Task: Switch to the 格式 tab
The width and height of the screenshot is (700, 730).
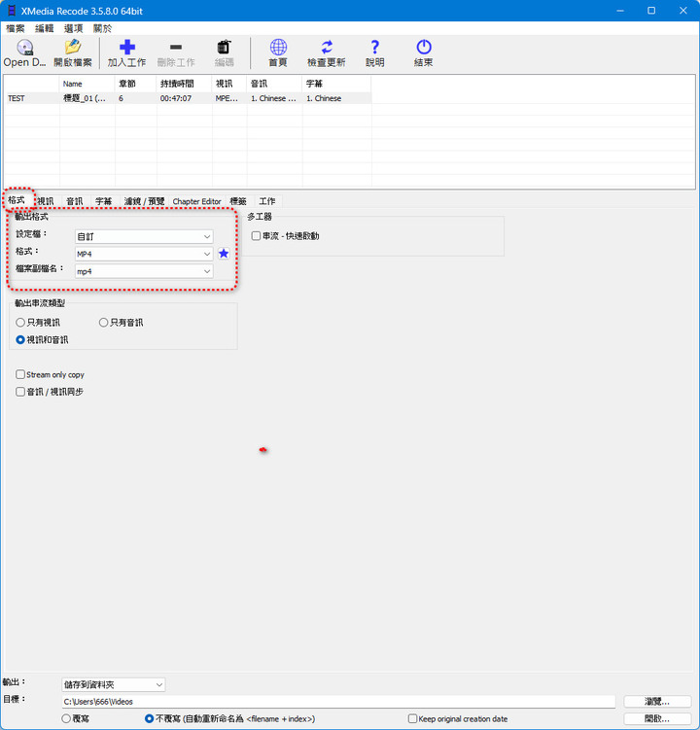Action: click(17, 200)
